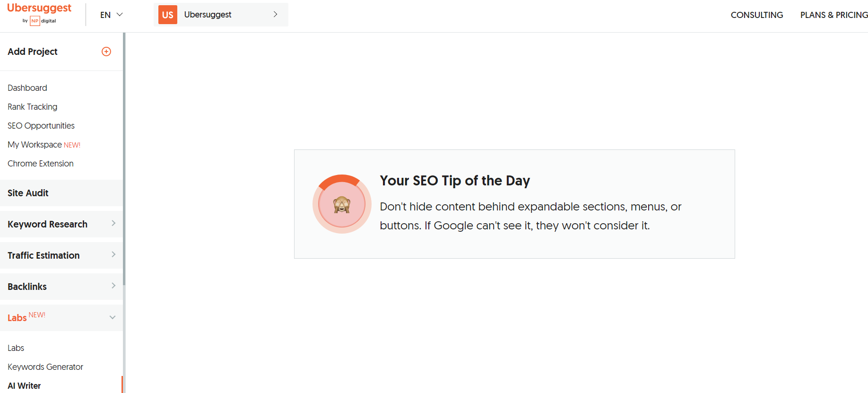Select Site Audit in the sidebar

tap(61, 193)
